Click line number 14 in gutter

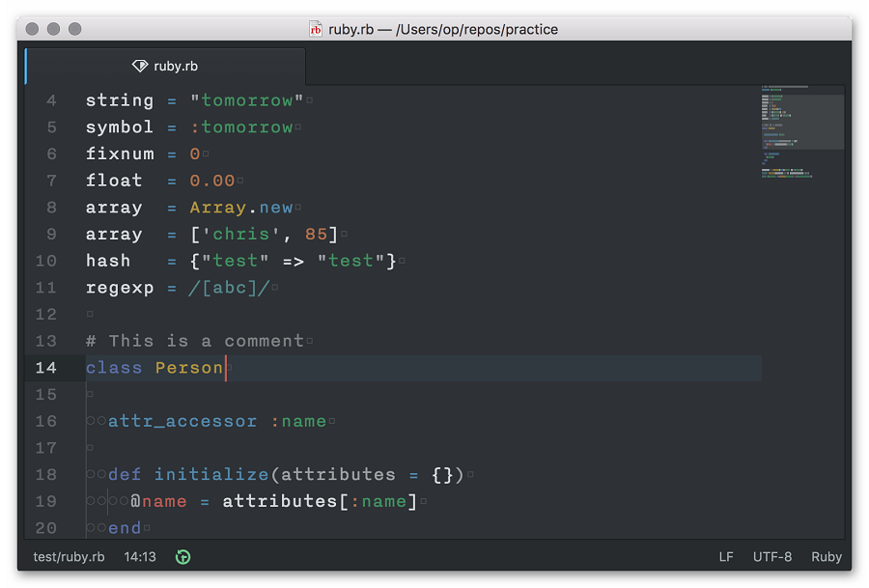pos(46,368)
